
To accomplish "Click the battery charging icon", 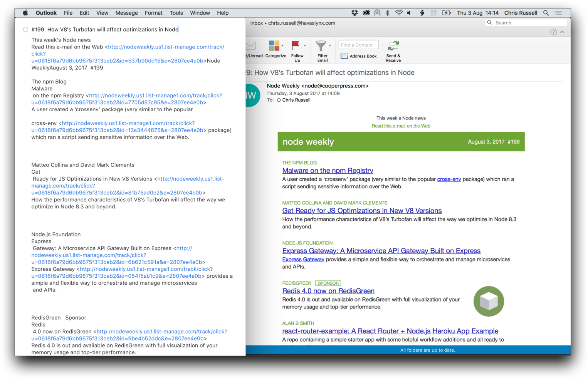I will pos(446,13).
